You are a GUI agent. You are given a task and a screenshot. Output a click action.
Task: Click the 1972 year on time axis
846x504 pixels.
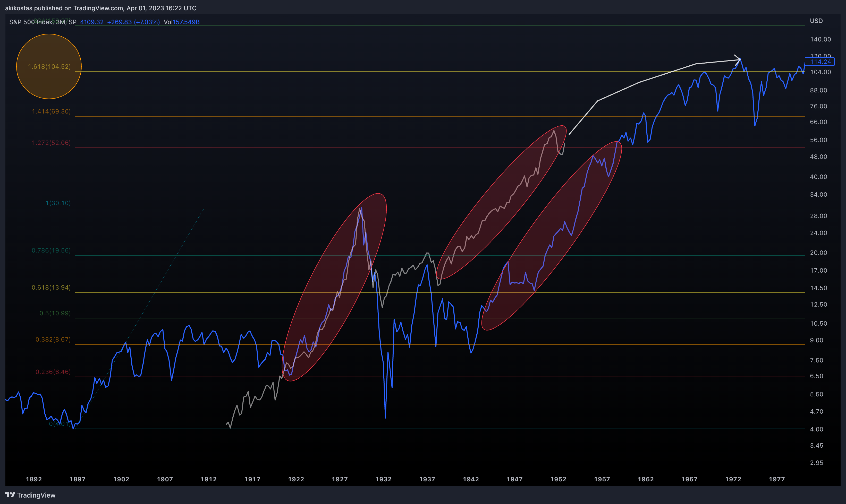tap(733, 479)
